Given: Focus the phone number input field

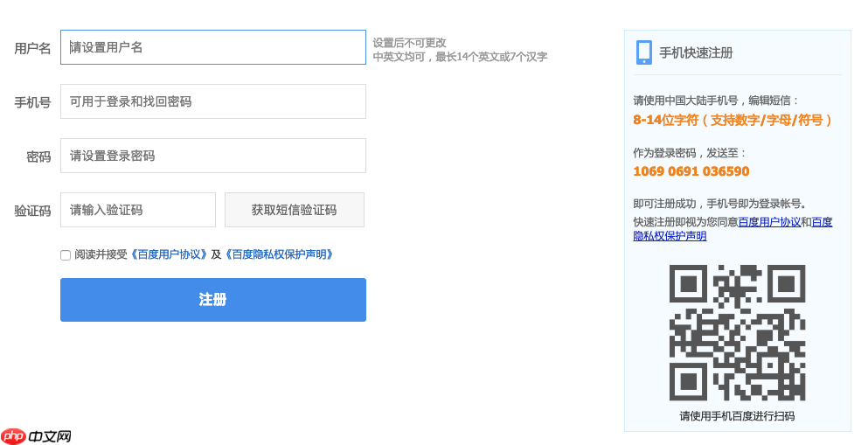Looking at the screenshot, I should click(x=213, y=101).
